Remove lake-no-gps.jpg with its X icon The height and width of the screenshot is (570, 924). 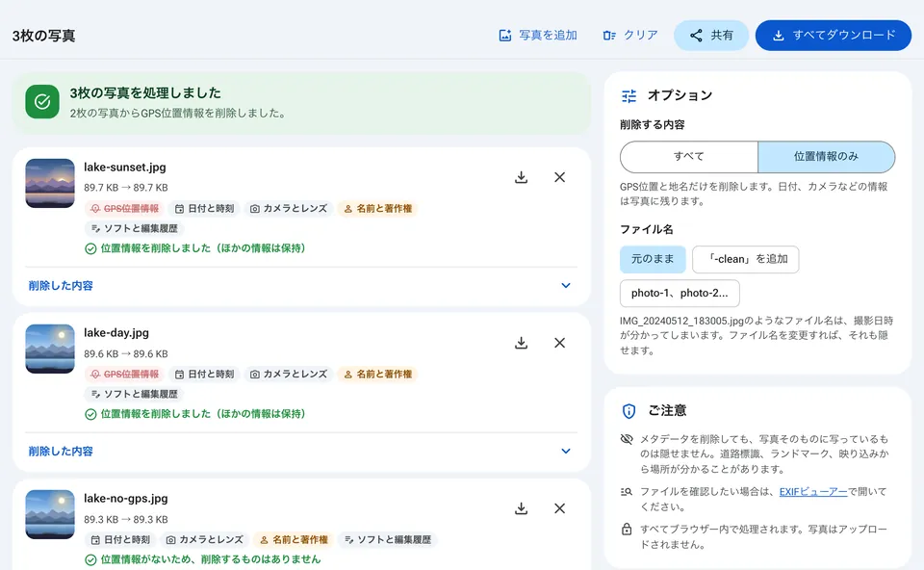coord(560,508)
